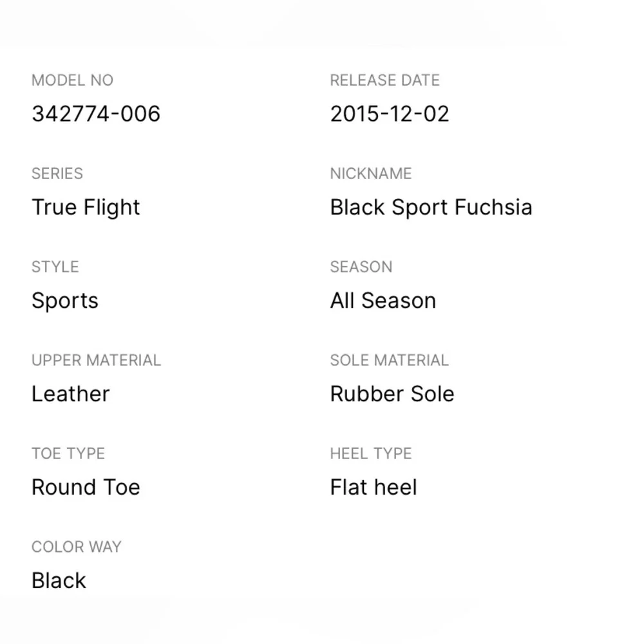
Task: Select the SEASON field label
Action: 361,267
